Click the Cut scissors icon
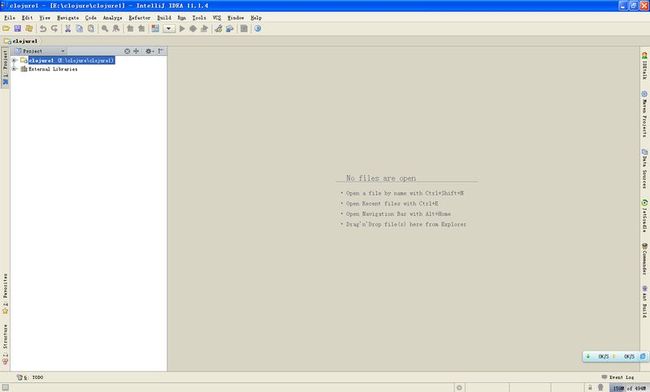Viewport: 650px width, 392px height. pyautogui.click(x=68, y=29)
